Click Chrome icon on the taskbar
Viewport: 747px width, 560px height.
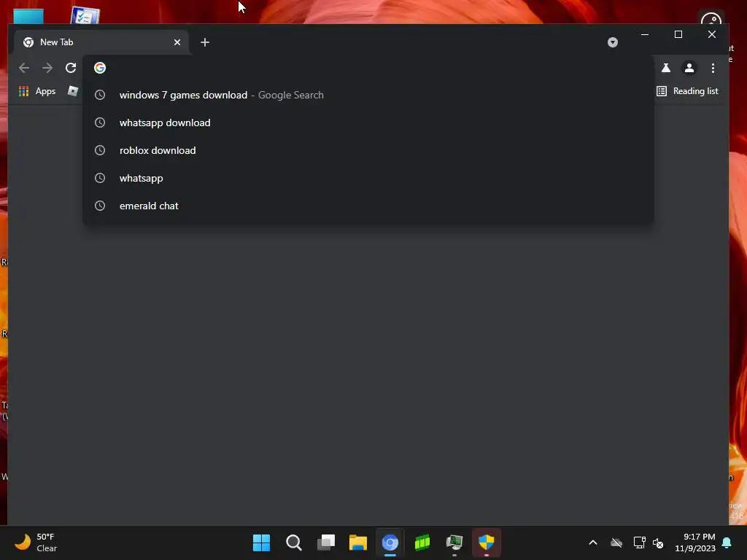[390, 542]
